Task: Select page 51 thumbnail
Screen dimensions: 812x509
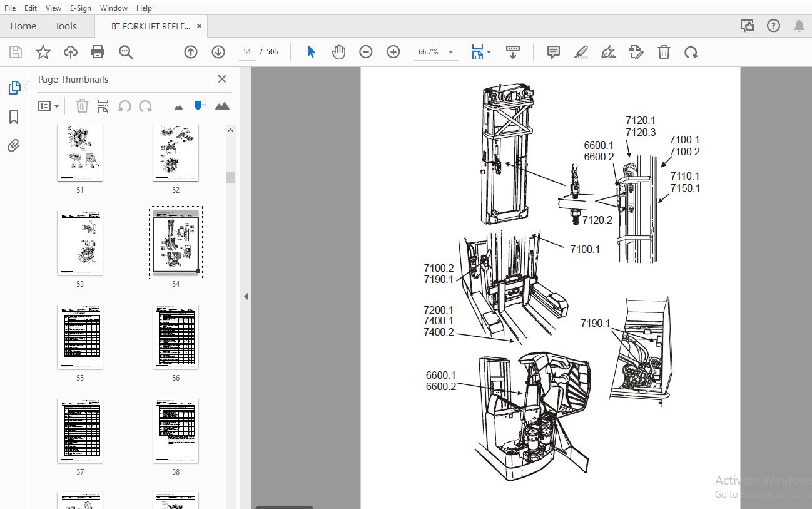Action: click(80, 153)
